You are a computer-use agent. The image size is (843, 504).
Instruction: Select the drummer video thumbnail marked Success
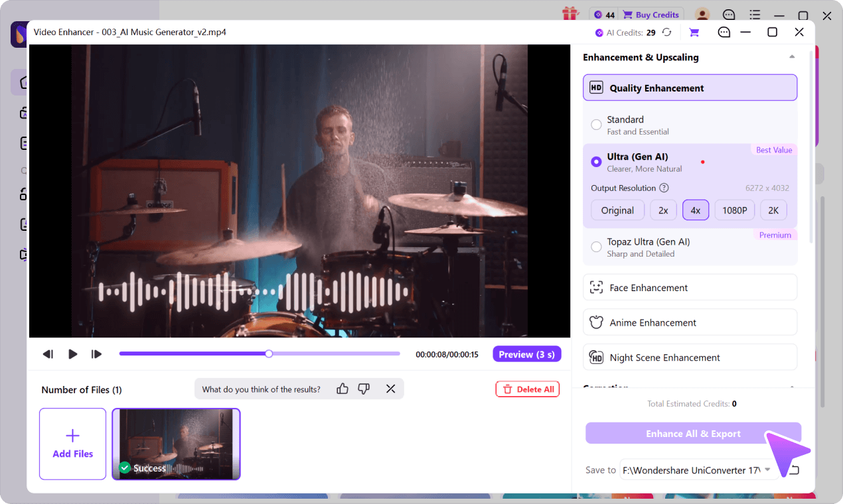coord(176,444)
